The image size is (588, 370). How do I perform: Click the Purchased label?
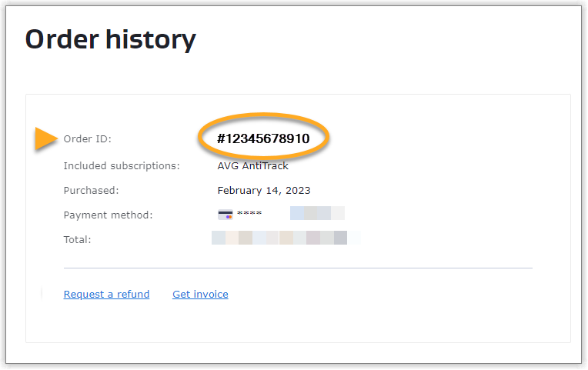(91, 190)
